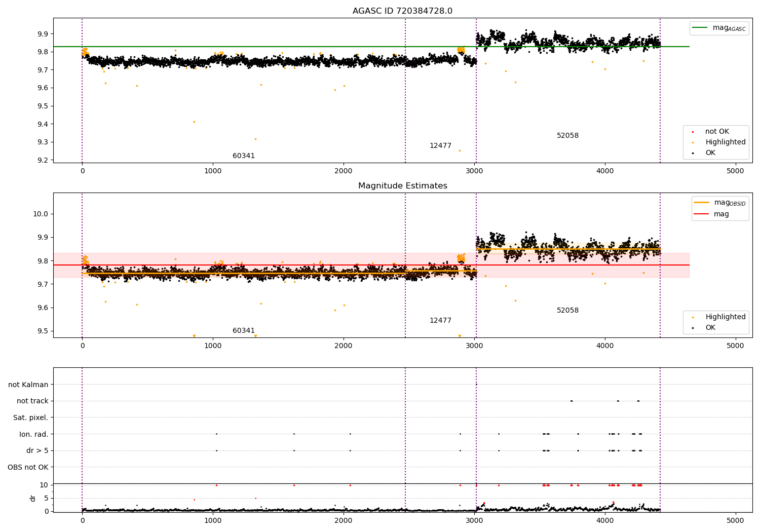This screenshot has width=760, height=532.
Task: Click the '1000' x-axis tick under top plot
Action: 213,171
